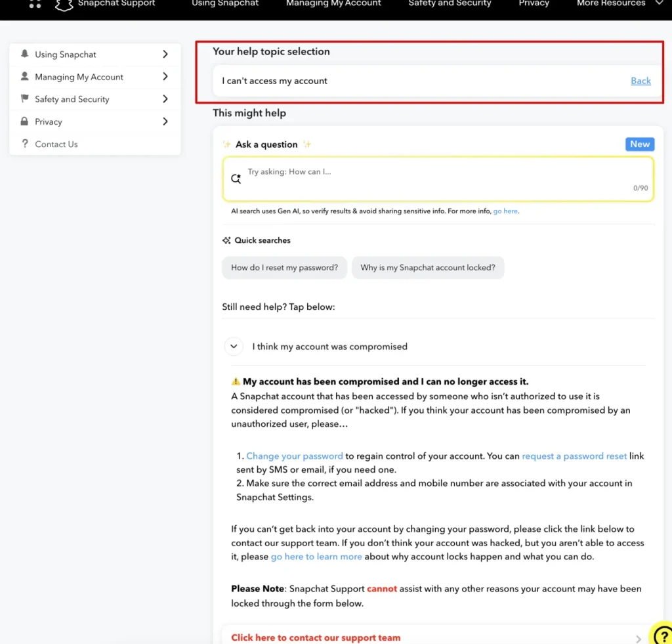Viewport: 672px width, 644px height.
Task: Click the sparkle left of Ask a question
Action: point(226,144)
